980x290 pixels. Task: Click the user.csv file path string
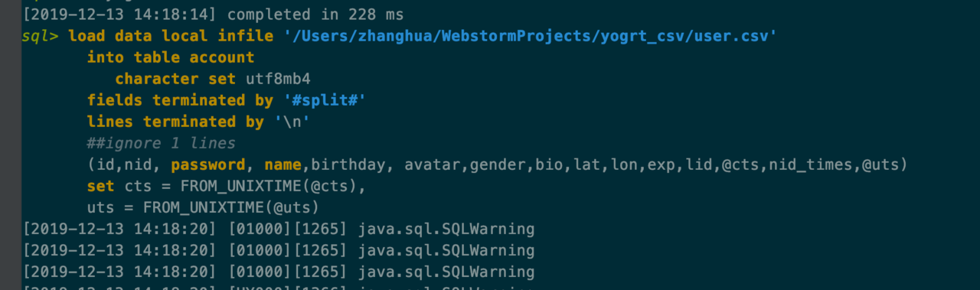530,35
